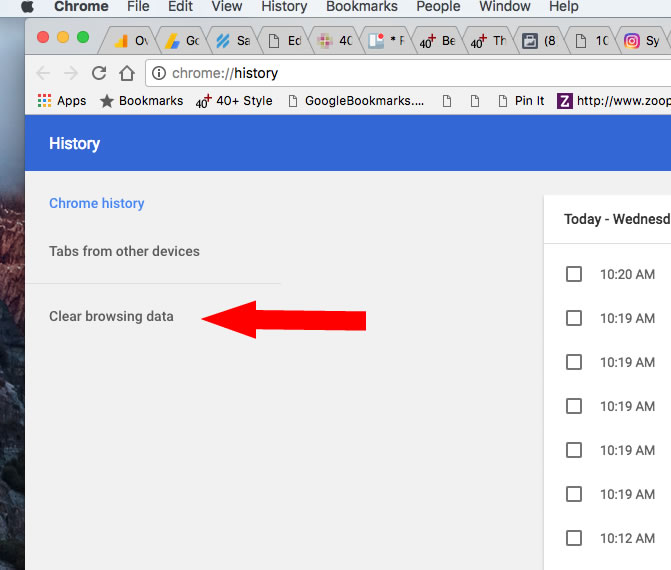
Task: Click the History page title
Action: point(74,143)
